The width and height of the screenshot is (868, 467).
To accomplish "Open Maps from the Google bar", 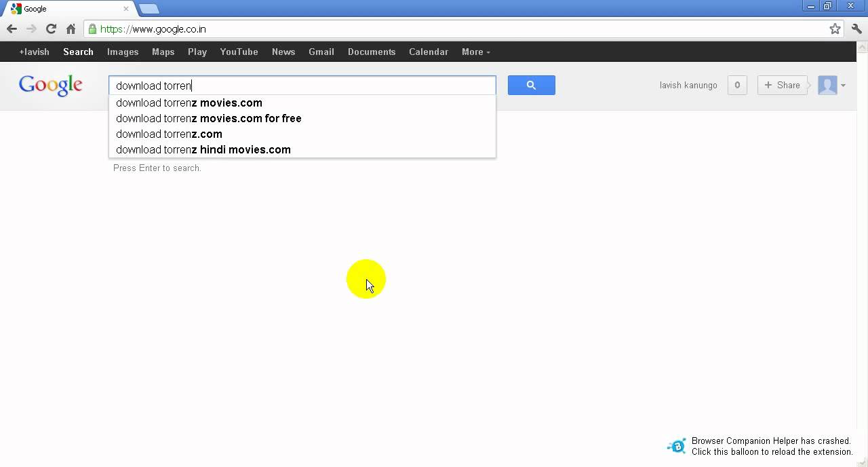I will click(x=163, y=52).
